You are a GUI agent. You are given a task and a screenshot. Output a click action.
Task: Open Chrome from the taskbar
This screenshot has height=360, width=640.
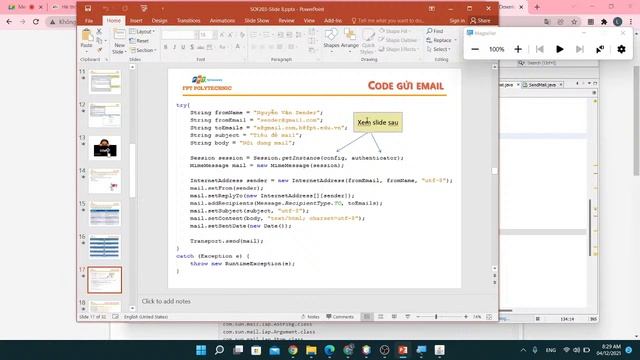tap(293, 350)
